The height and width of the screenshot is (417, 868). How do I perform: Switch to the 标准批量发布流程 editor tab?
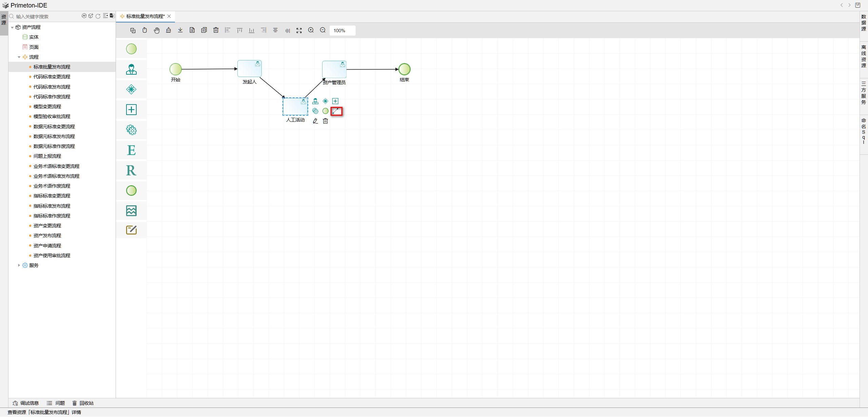pos(145,16)
